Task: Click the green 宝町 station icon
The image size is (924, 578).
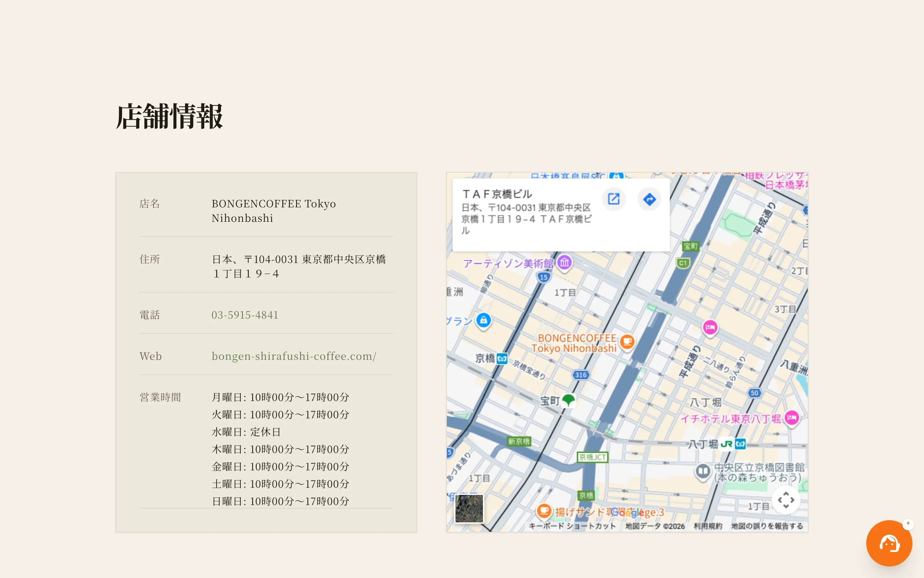Action: 568,401
